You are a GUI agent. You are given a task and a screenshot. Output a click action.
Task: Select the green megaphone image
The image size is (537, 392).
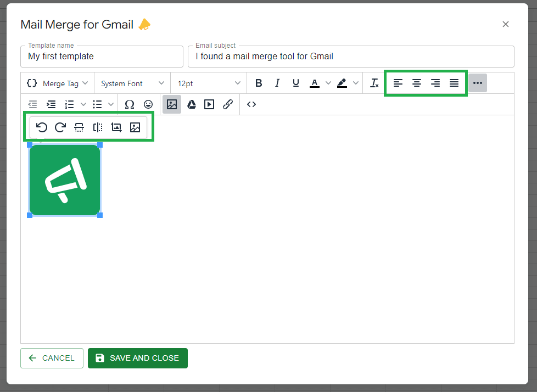(65, 180)
